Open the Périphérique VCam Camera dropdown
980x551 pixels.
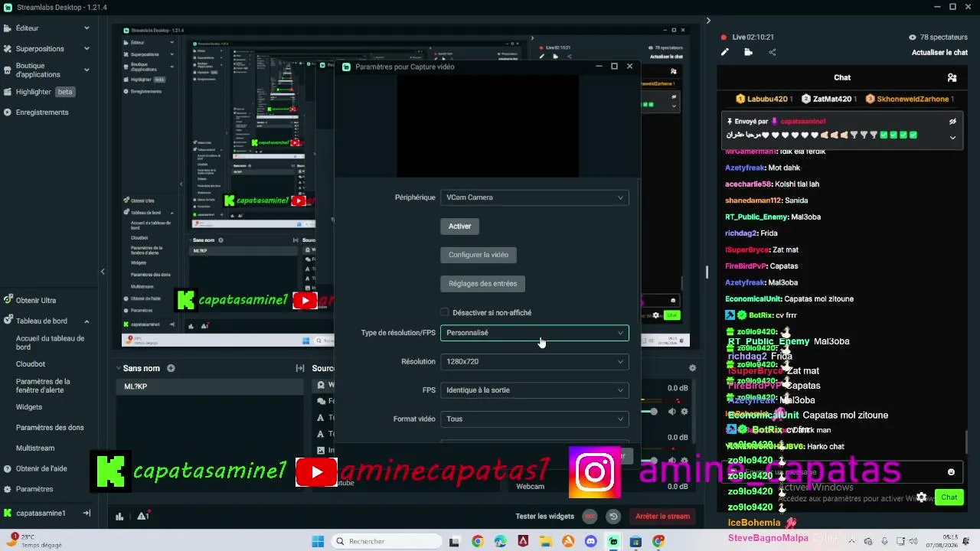tap(534, 197)
